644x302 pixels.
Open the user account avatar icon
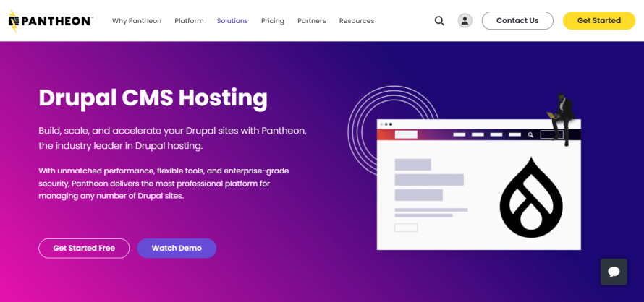point(465,20)
